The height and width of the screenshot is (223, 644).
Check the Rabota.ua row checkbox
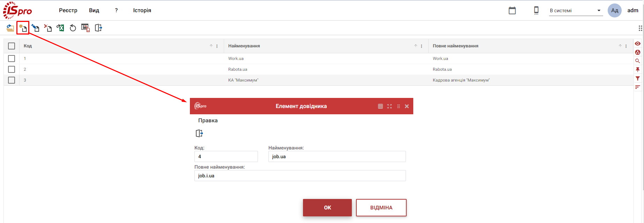coord(12,69)
